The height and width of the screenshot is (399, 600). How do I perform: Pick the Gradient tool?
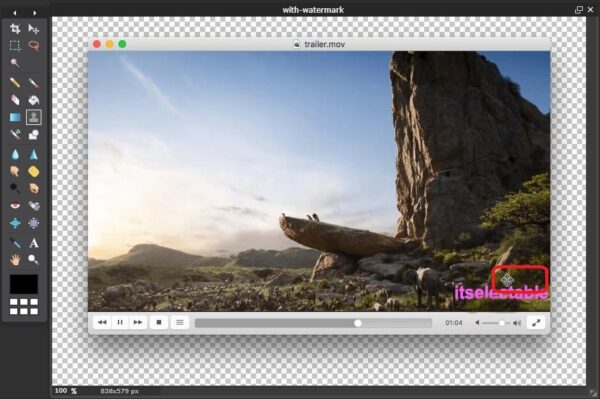pyautogui.click(x=15, y=117)
